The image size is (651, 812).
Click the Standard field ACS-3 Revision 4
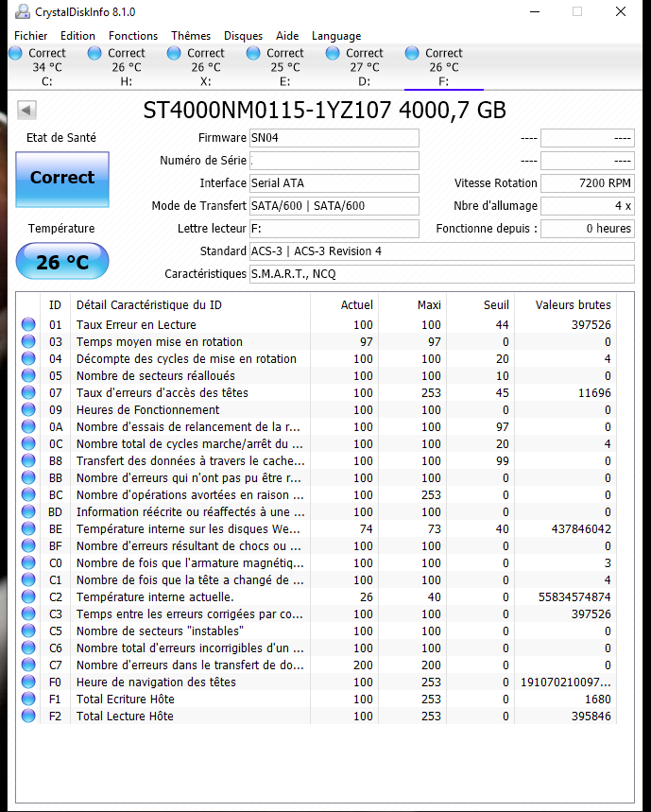[x=442, y=251]
